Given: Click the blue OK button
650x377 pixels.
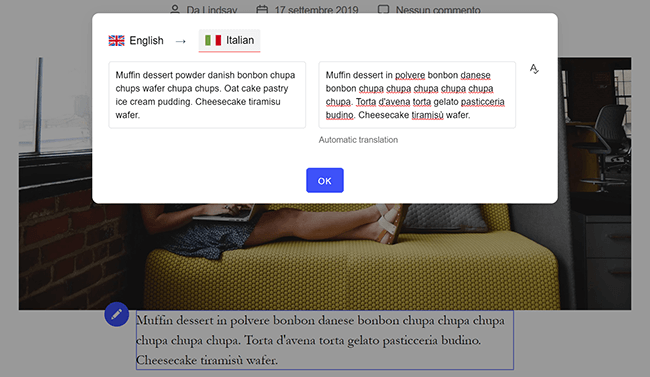Looking at the screenshot, I should pyautogui.click(x=325, y=180).
